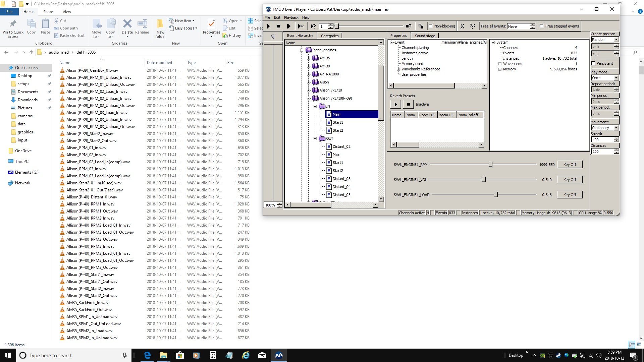Open the FMOD Playback menu

pyautogui.click(x=291, y=17)
